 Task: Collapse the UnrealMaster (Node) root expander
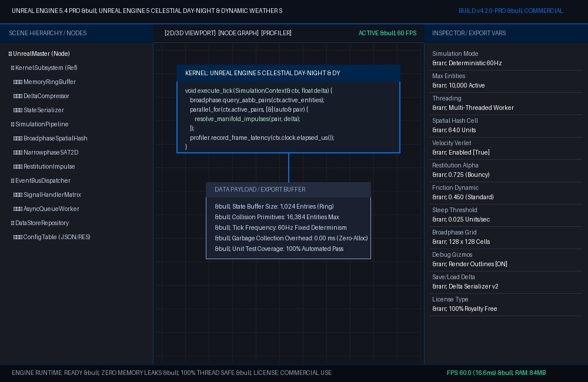pos(10,54)
